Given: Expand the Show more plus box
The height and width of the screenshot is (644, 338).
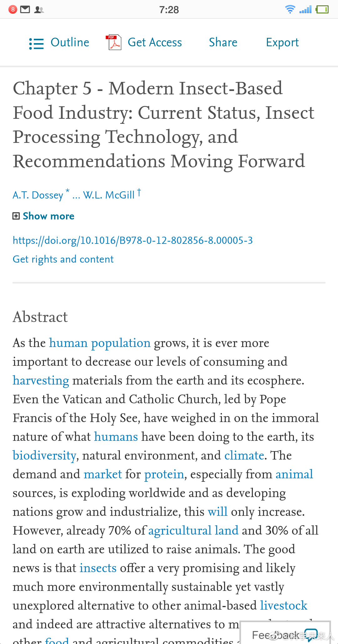Looking at the screenshot, I should [x=16, y=216].
